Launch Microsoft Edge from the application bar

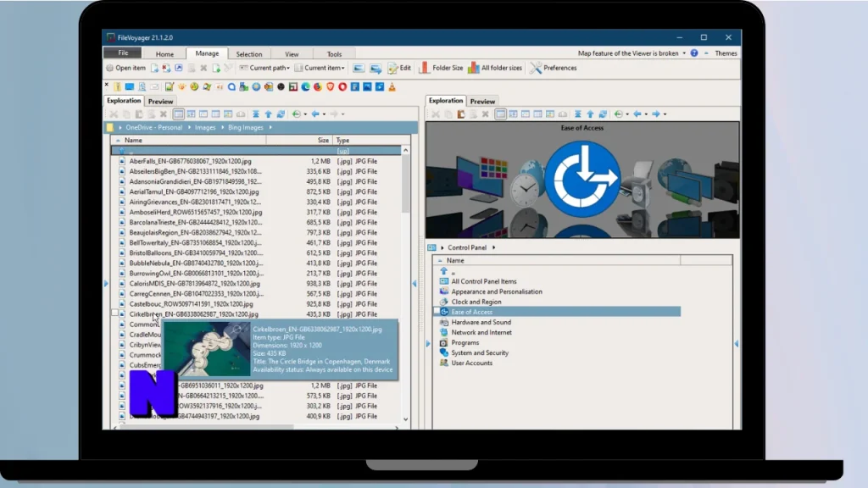[305, 87]
